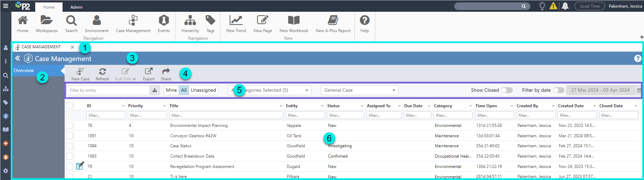Switch to the Admin tab

coord(76,7)
